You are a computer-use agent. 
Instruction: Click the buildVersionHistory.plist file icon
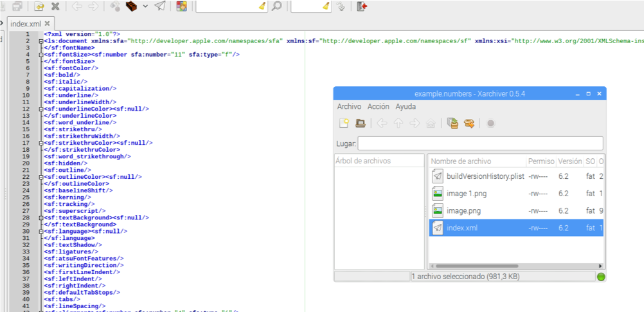pyautogui.click(x=438, y=176)
